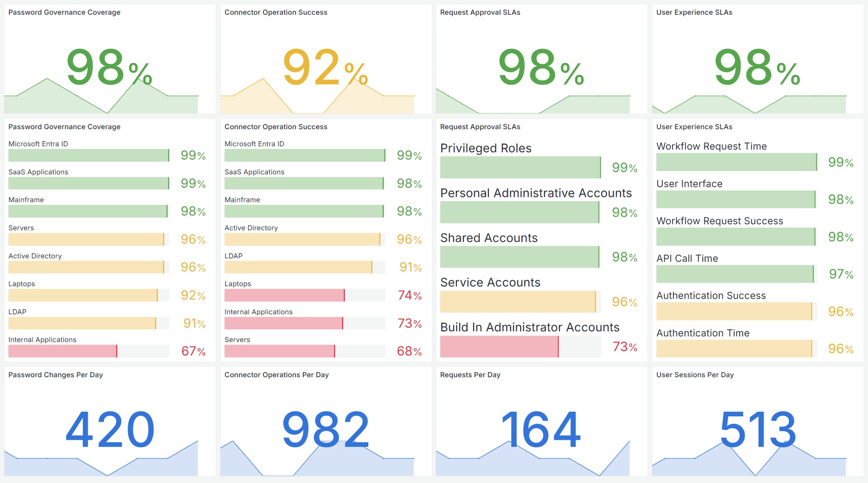The height and width of the screenshot is (483, 868).
Task: Click LDAP 91% bar in Connector Operation Success
Action: (305, 267)
